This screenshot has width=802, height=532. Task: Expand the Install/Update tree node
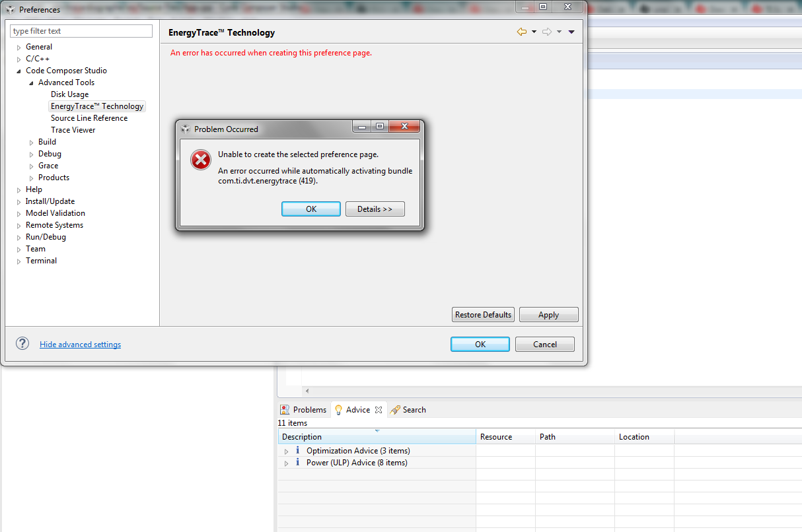[19, 202]
